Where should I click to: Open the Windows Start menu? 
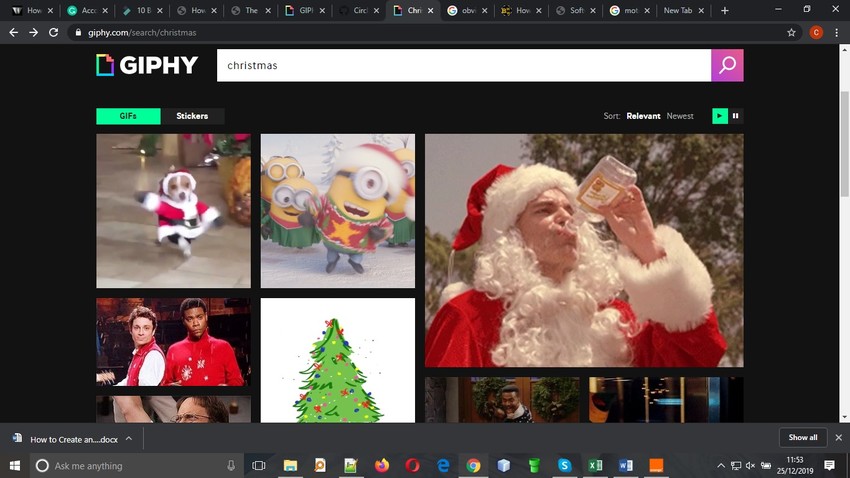click(15, 466)
